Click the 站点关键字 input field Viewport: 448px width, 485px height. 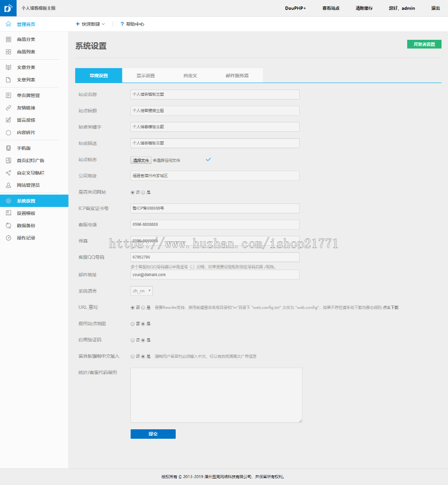pyautogui.click(x=215, y=127)
